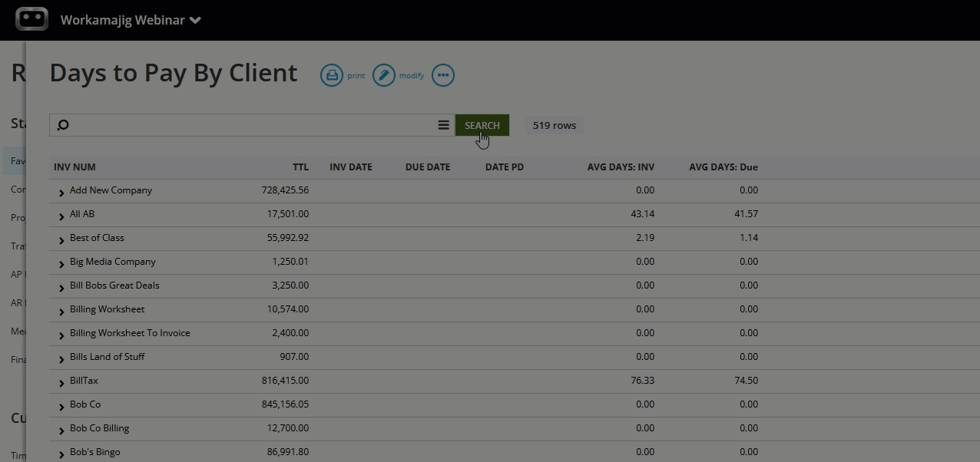Expand the Billing Worksheet row chevron
This screenshot has height=462, width=980.
(61, 312)
